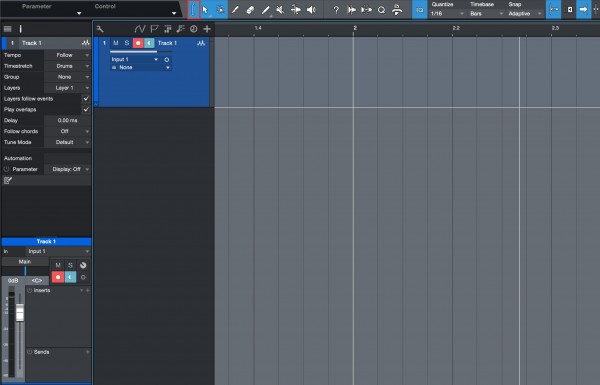The width and height of the screenshot is (600, 385).
Task: Open the None dropdown in Track 1 header
Action: point(140,67)
